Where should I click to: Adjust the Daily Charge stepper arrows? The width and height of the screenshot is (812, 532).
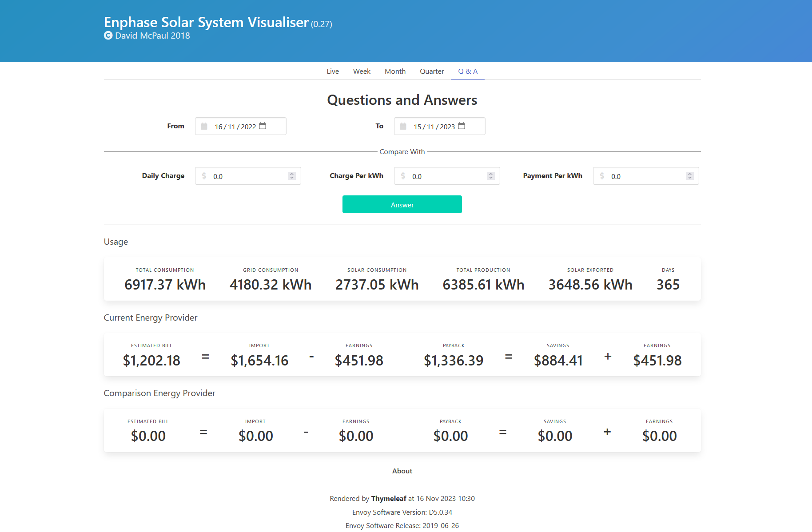click(x=292, y=176)
